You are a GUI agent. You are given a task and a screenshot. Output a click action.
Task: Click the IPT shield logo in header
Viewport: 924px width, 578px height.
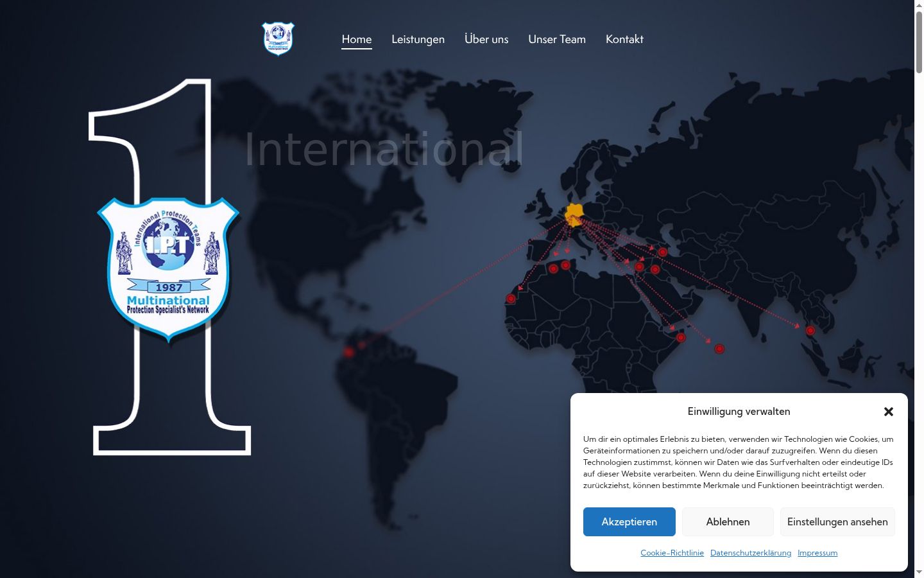pyautogui.click(x=278, y=39)
